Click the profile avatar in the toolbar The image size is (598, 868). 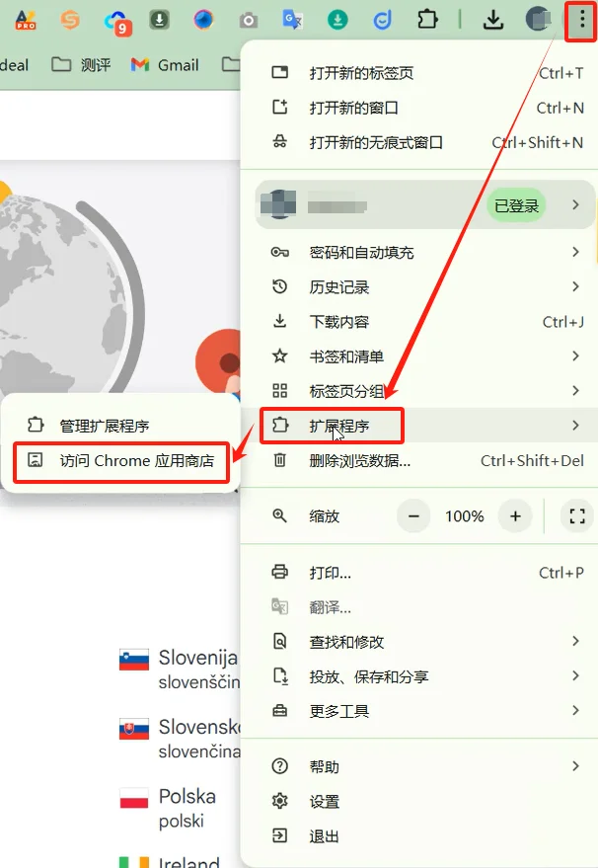tap(538, 19)
